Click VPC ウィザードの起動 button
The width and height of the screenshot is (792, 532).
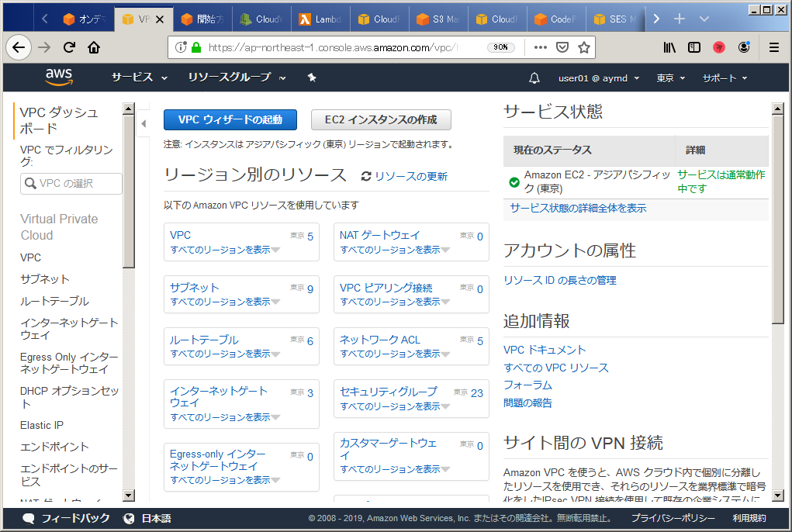pos(230,119)
